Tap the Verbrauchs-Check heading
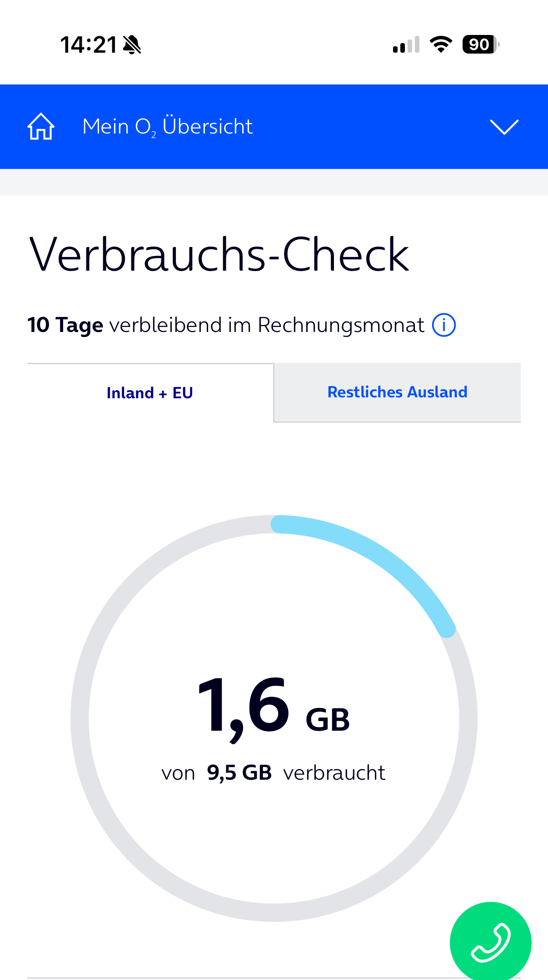The width and height of the screenshot is (548, 980). pyautogui.click(x=219, y=254)
